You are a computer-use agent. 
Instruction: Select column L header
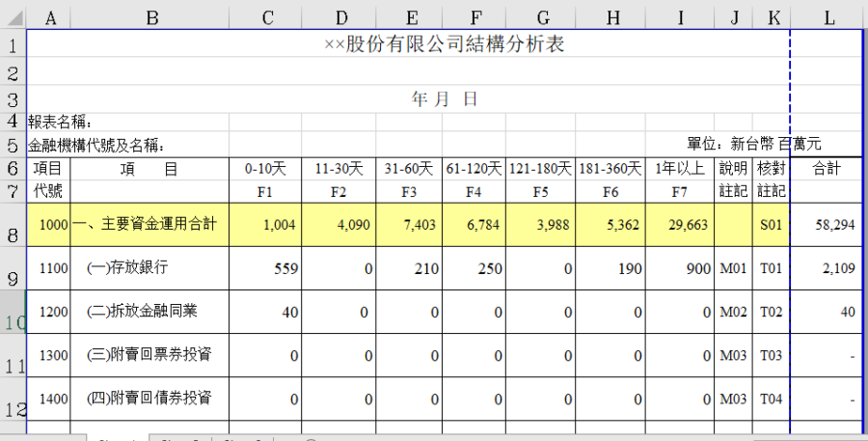(827, 17)
